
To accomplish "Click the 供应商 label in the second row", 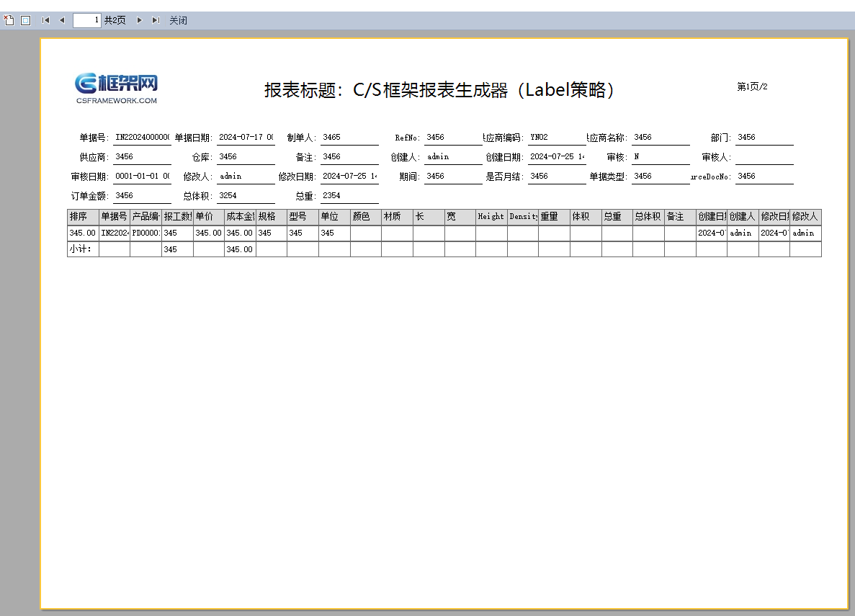I will 94,157.
